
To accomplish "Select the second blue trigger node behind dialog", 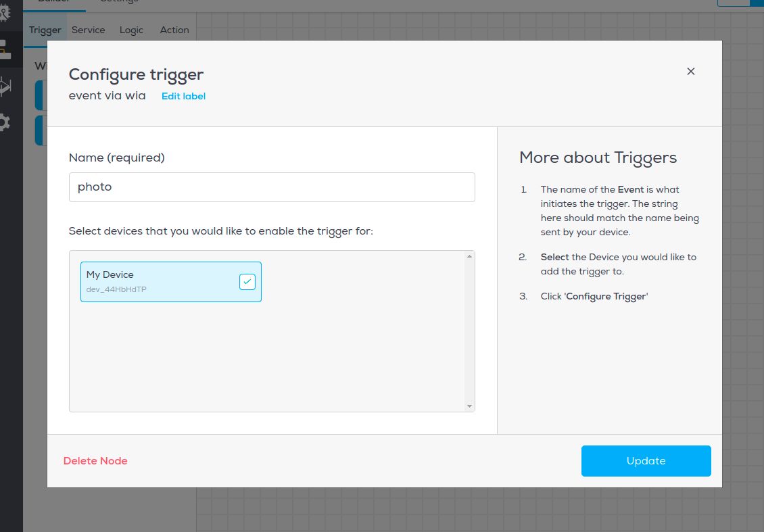I will [x=41, y=130].
